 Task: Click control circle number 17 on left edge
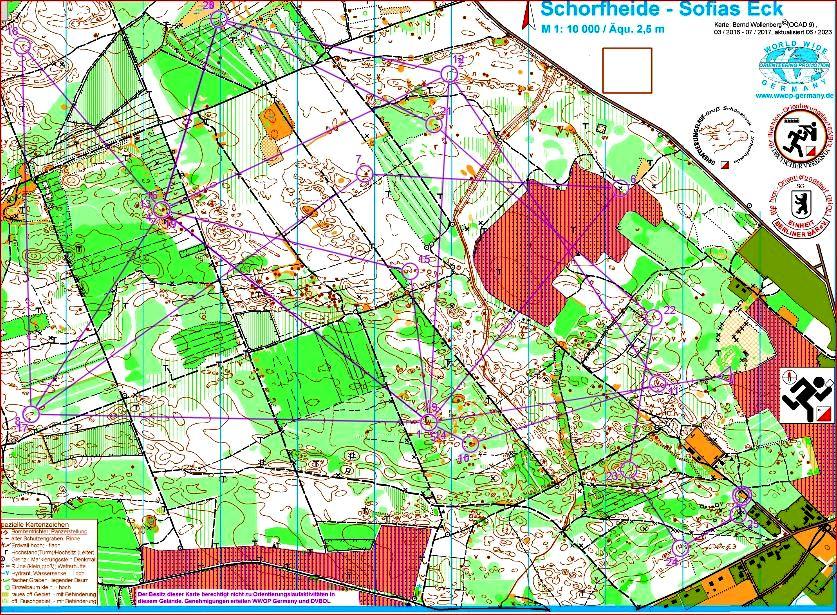[x=31, y=412]
